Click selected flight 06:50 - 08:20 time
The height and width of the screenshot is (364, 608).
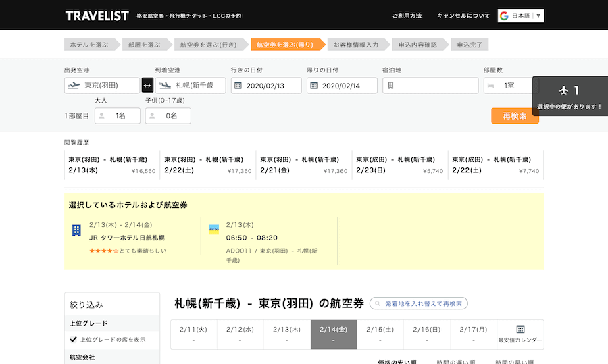click(252, 238)
